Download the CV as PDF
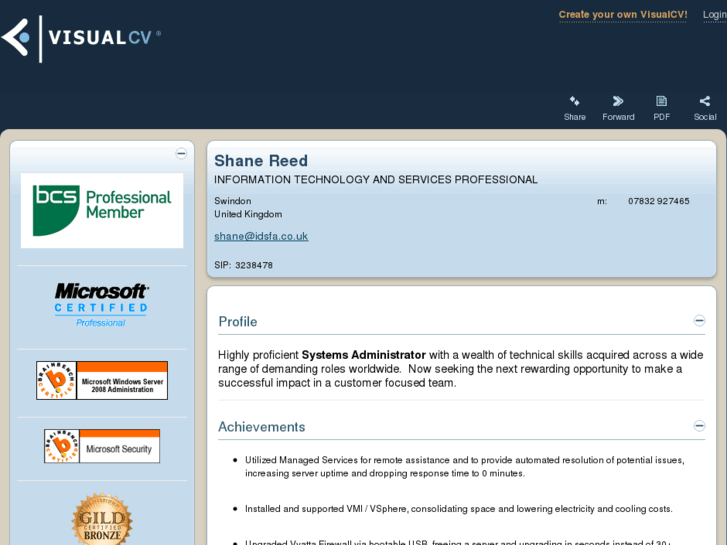727x545 pixels. (661, 102)
